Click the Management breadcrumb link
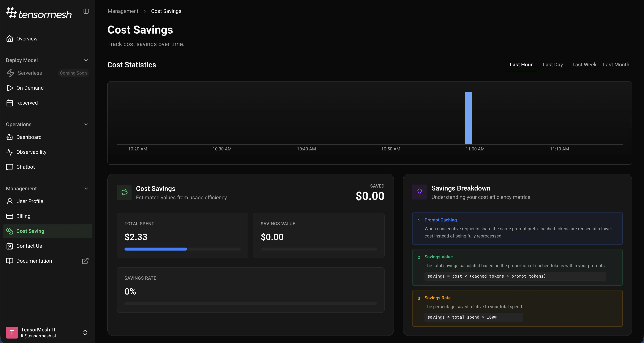This screenshot has width=644, height=343. [123, 11]
